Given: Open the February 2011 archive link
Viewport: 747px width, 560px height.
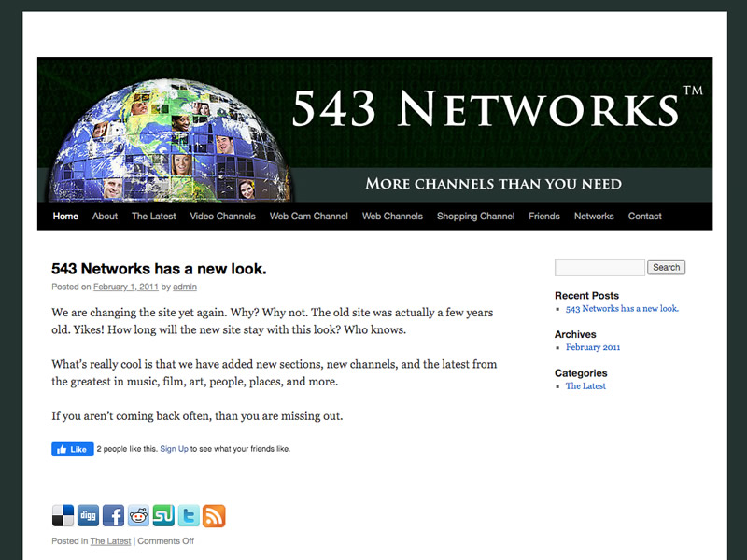Looking at the screenshot, I should 593,347.
